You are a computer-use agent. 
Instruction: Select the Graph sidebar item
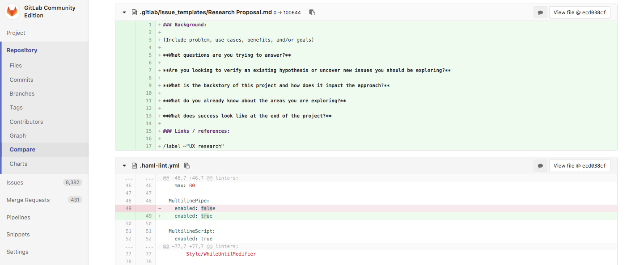tap(18, 135)
